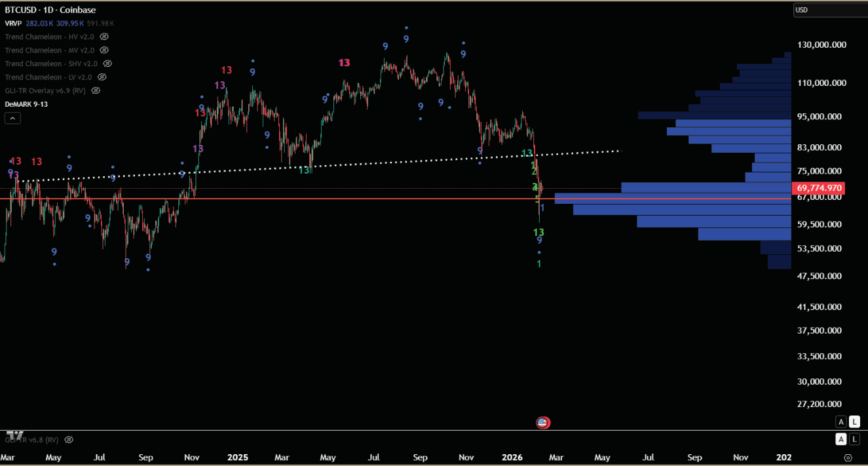Enable log scale (L) for the lower indicator pane
Image resolution: width=868 pixels, height=466 pixels.
[x=854, y=439]
